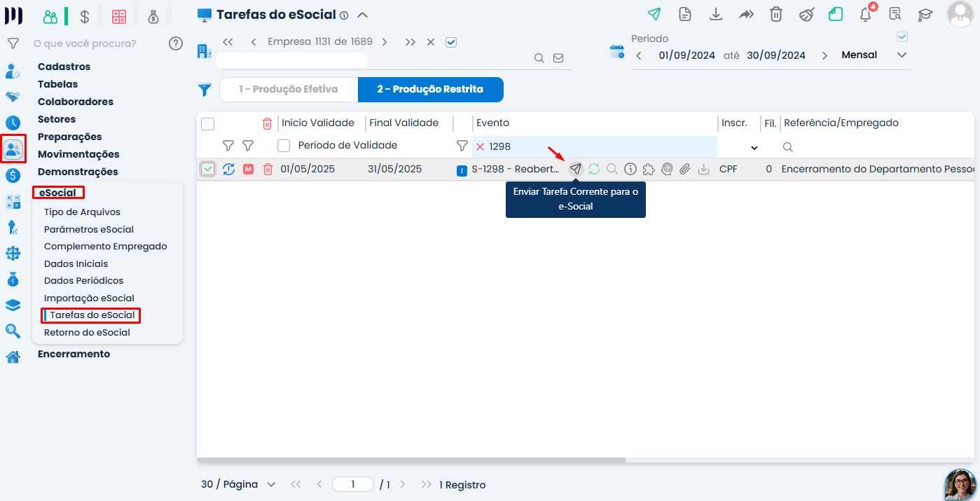Click the green refresh icon in S-1298 row

[594, 169]
